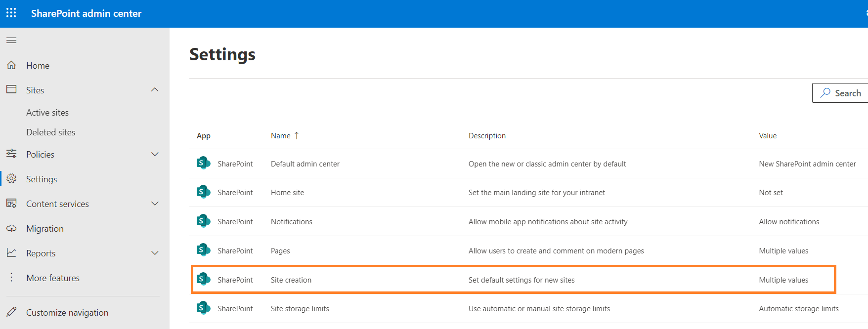
Task: Click in the Search input field
Action: click(x=840, y=93)
